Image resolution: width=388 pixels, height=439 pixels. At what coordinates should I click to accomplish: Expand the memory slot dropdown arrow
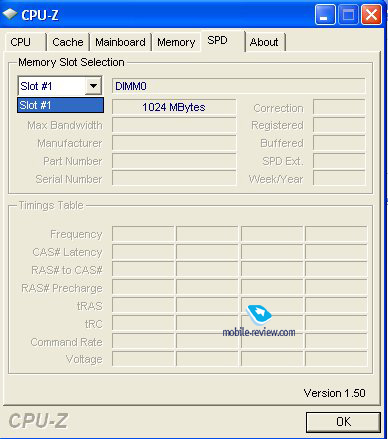[x=93, y=86]
